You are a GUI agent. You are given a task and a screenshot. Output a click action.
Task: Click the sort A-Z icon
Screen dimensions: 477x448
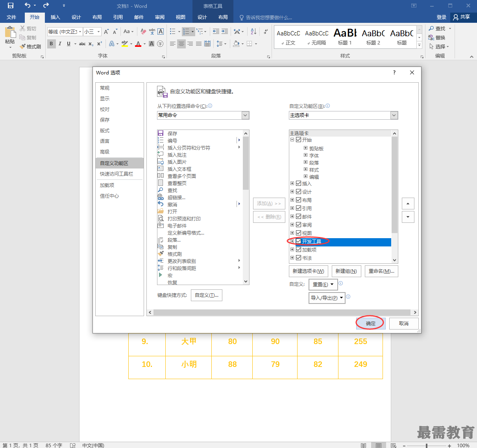(x=253, y=31)
